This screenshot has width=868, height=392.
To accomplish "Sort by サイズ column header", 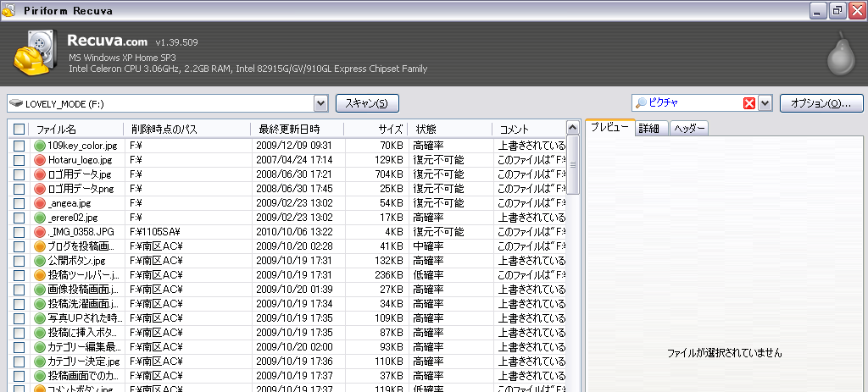I will point(376,130).
